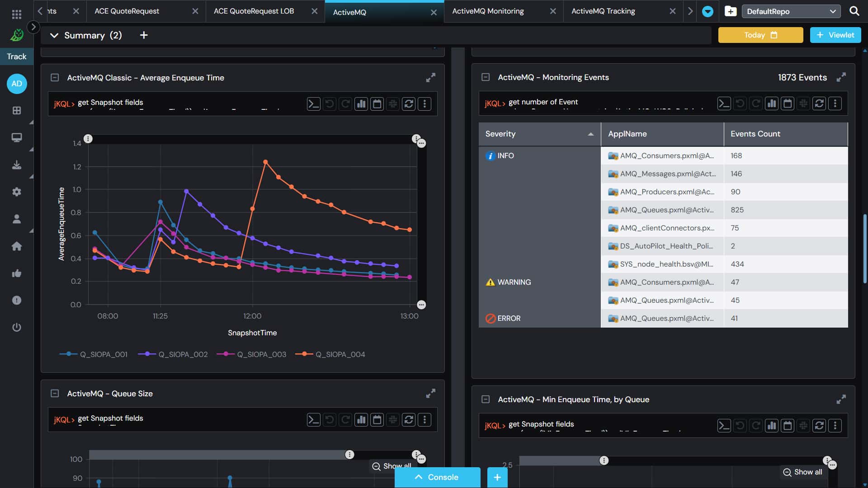The width and height of the screenshot is (868, 488).
Task: Open the home dashboard from the sidebar
Action: point(17,246)
